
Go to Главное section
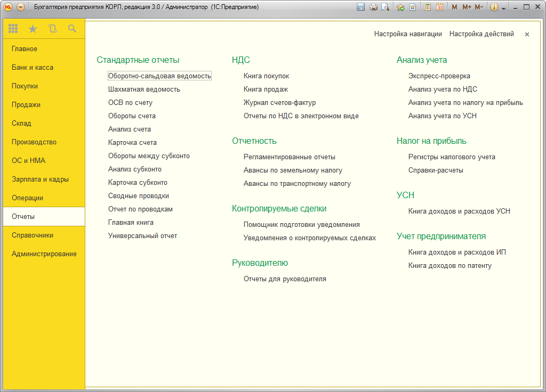(44, 48)
